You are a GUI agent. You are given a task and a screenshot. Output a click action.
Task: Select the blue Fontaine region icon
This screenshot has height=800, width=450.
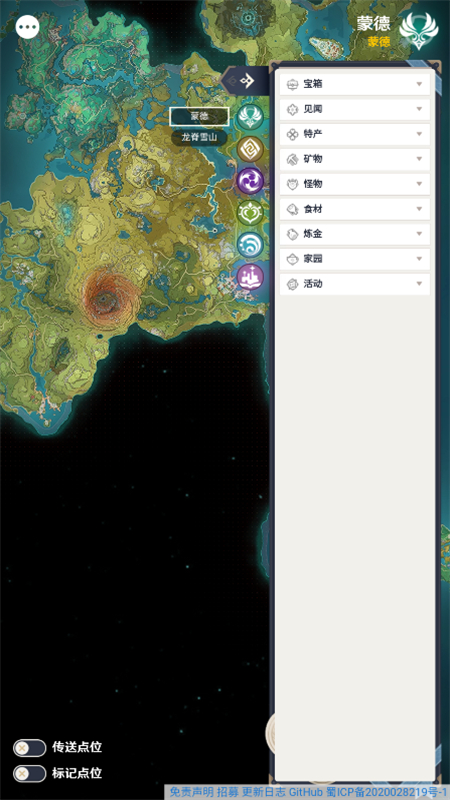[x=251, y=245]
